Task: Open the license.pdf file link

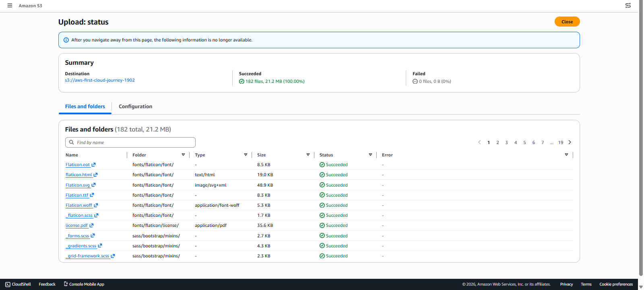Action: click(x=76, y=226)
